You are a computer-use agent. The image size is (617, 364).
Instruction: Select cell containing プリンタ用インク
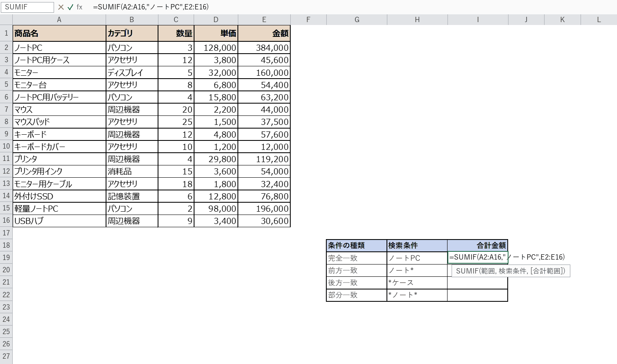(59, 172)
